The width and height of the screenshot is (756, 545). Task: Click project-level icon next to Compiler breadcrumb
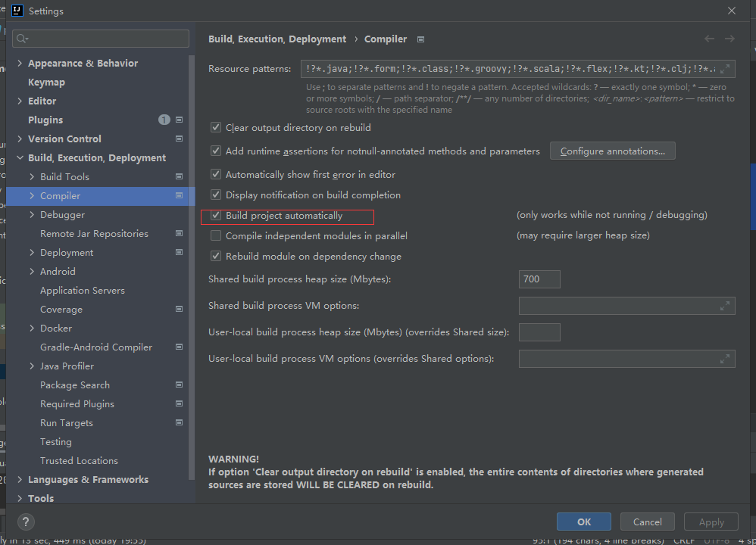pos(420,39)
